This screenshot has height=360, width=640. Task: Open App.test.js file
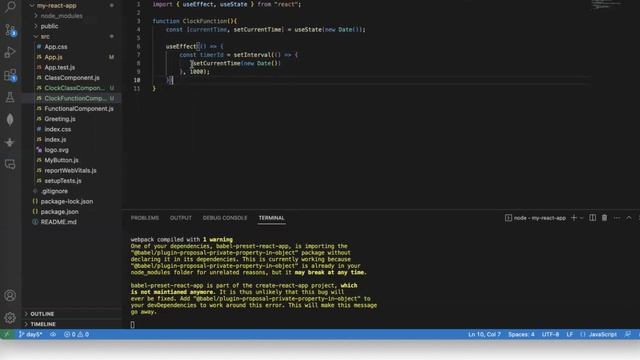tap(60, 67)
